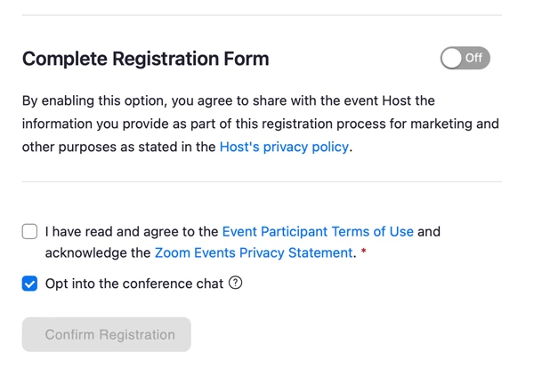Click the information-sharing description paragraph
The width and height of the screenshot is (534, 392).
(258, 124)
